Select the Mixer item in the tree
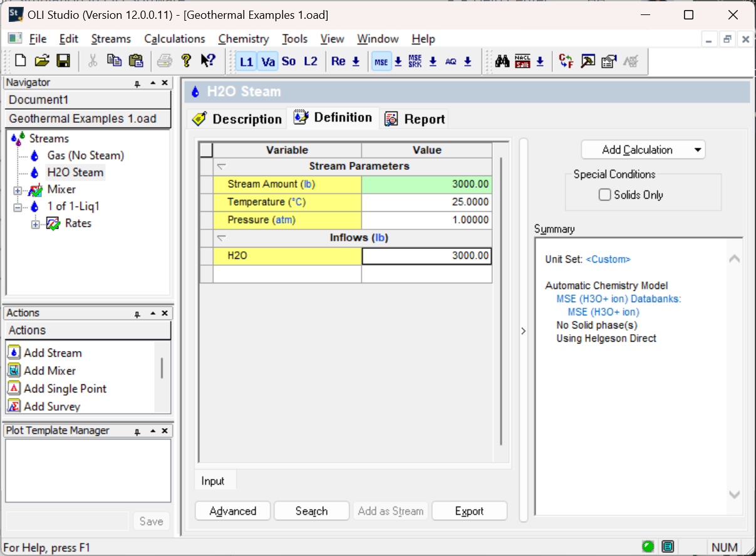This screenshot has width=756, height=556. [61, 189]
